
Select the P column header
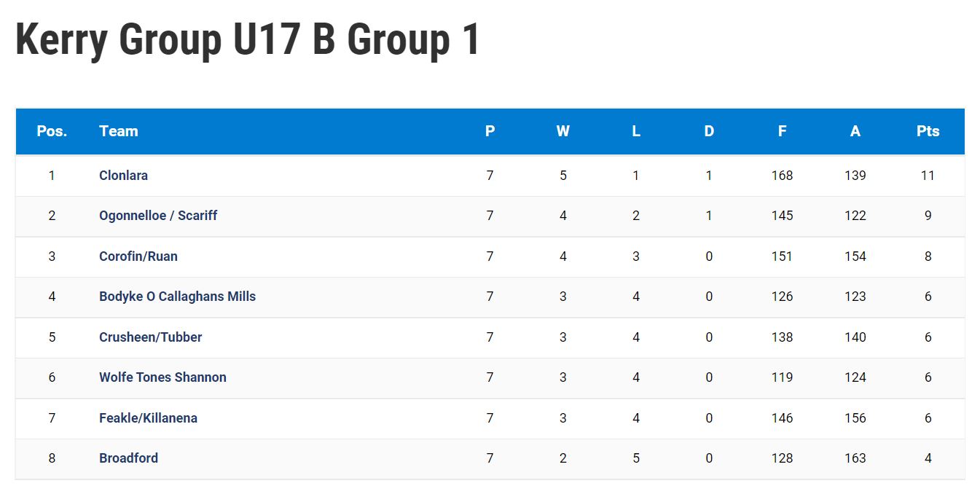pos(490,131)
